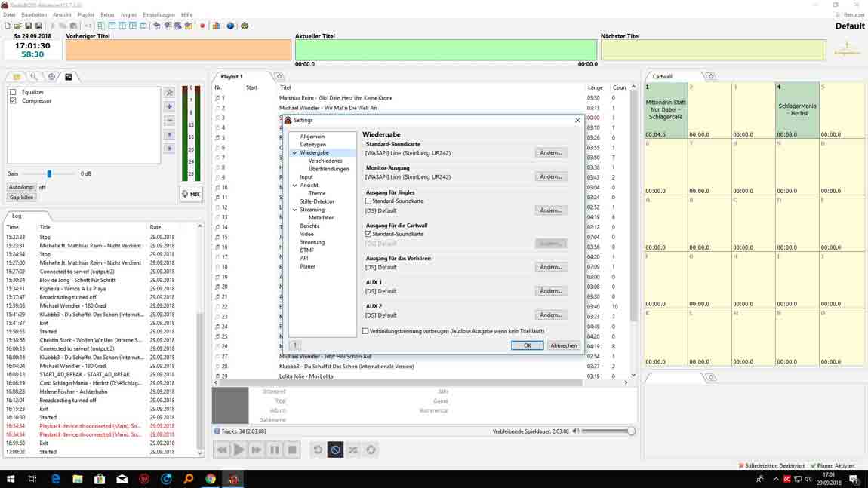Screen dimensions: 868x488
Task: Select Stille-Detektor in settings tree
Action: [x=317, y=201]
